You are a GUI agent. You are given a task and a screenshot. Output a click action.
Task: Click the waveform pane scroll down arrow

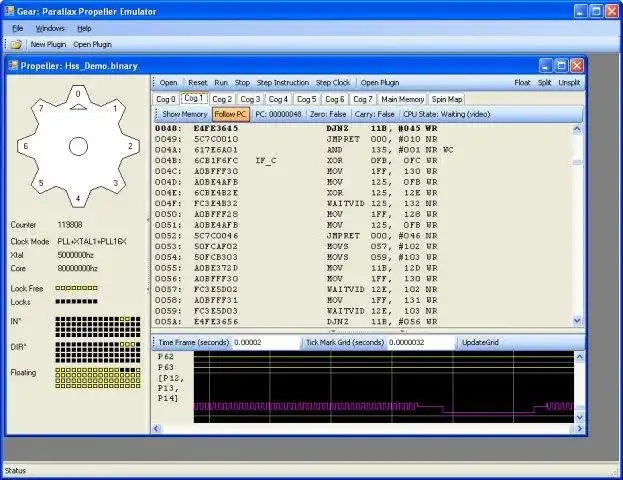(579, 417)
